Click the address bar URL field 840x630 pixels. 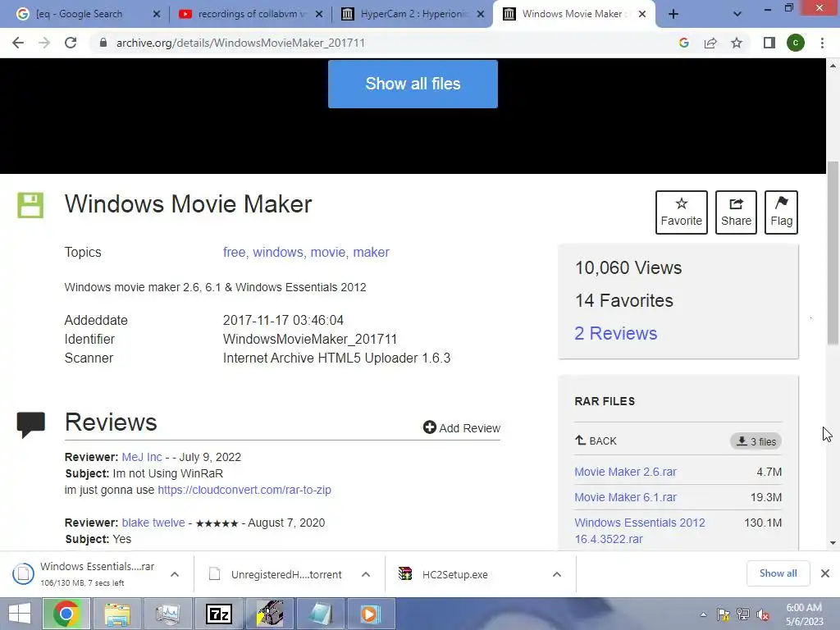(x=386, y=43)
